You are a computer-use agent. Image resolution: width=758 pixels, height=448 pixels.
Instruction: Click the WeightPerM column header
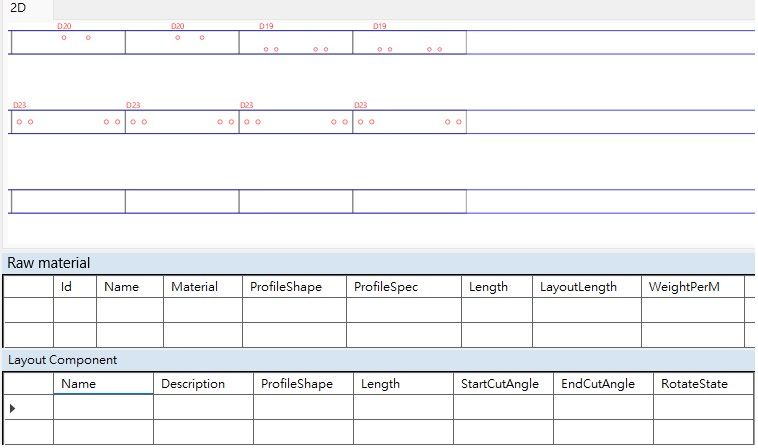(x=692, y=287)
